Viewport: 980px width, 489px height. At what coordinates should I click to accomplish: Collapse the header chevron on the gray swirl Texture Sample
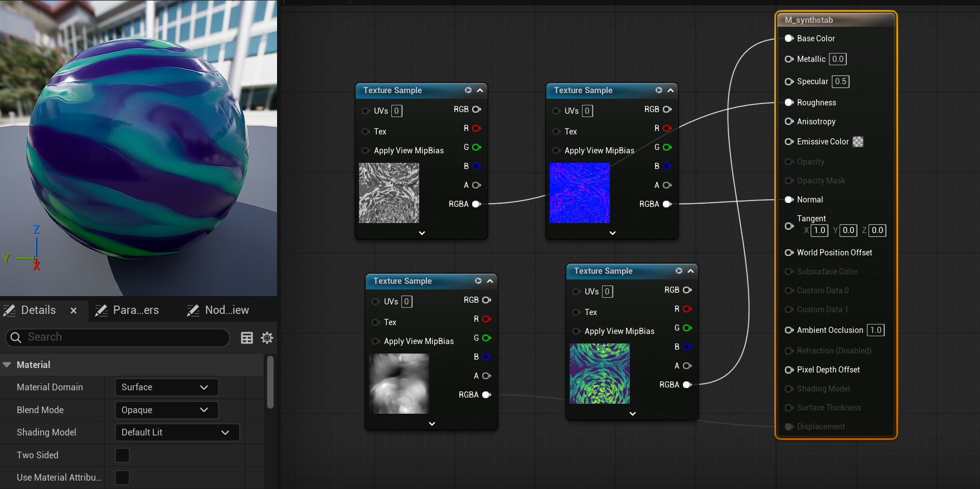click(x=480, y=90)
